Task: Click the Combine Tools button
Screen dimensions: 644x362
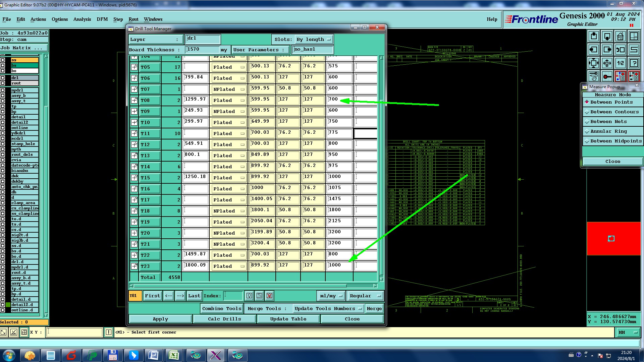Action: click(221, 309)
